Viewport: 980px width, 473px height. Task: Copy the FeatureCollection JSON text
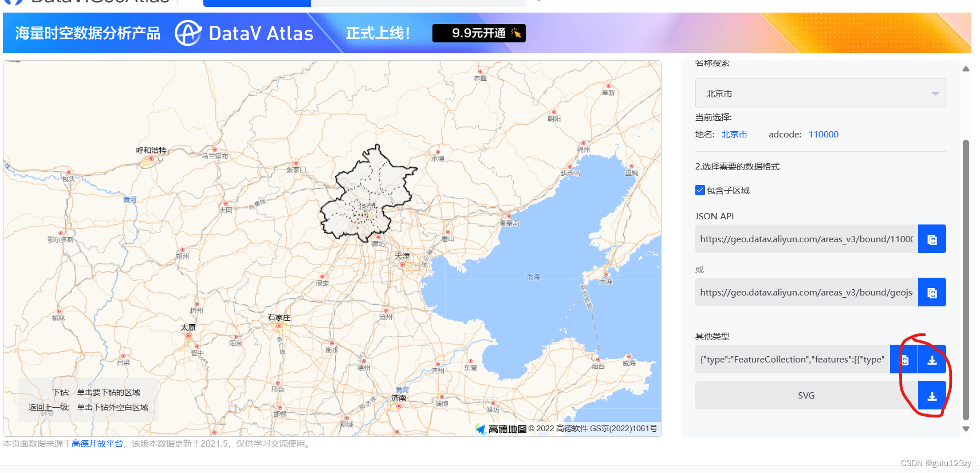[904, 360]
